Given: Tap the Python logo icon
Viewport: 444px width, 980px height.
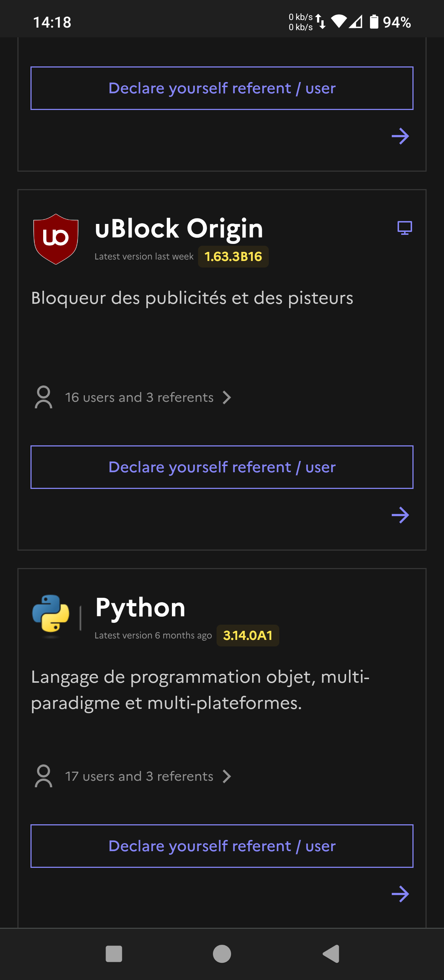Looking at the screenshot, I should 51,613.
